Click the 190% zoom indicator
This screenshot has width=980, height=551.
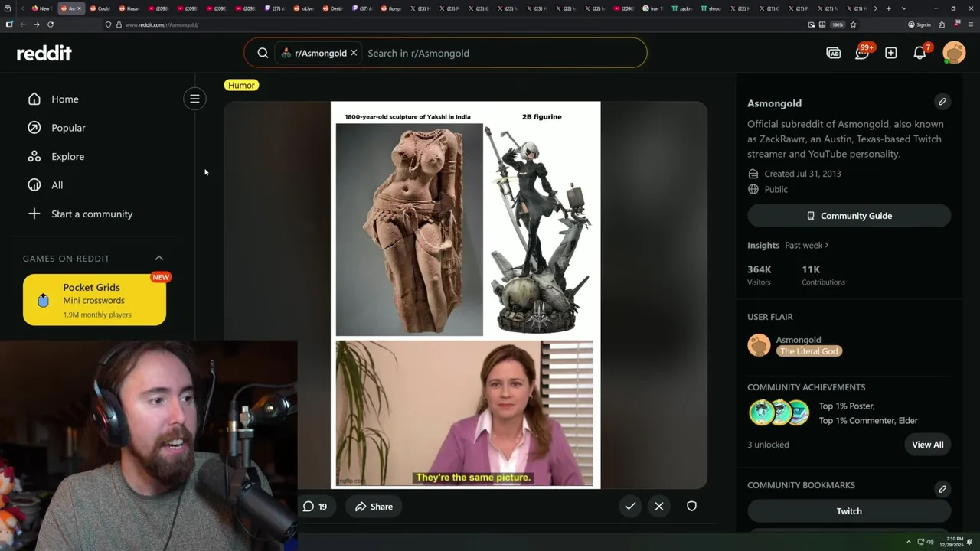838,24
